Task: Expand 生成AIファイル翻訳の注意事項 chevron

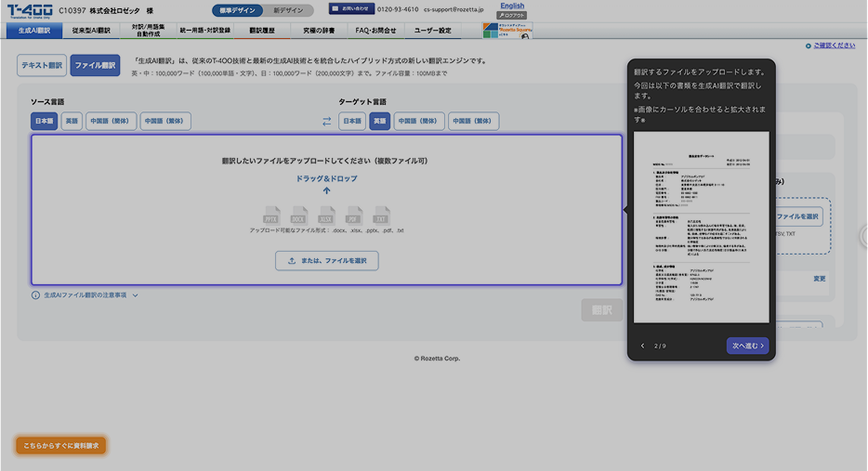Action: click(x=135, y=295)
